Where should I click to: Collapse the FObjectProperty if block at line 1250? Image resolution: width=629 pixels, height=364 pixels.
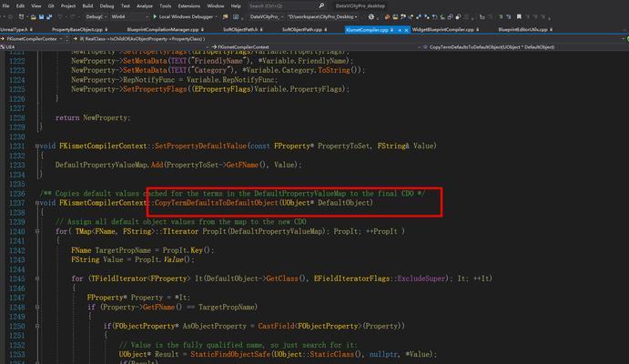[37, 326]
